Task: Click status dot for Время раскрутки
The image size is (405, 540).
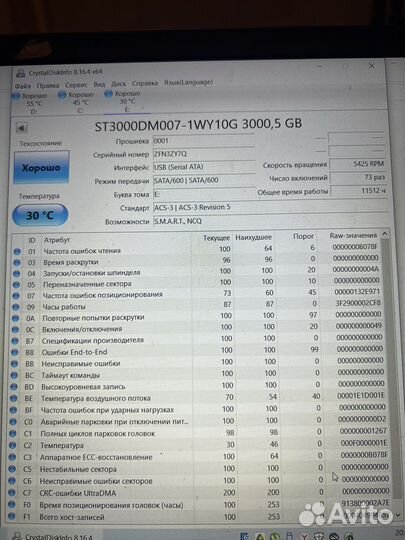Action: 17,263
